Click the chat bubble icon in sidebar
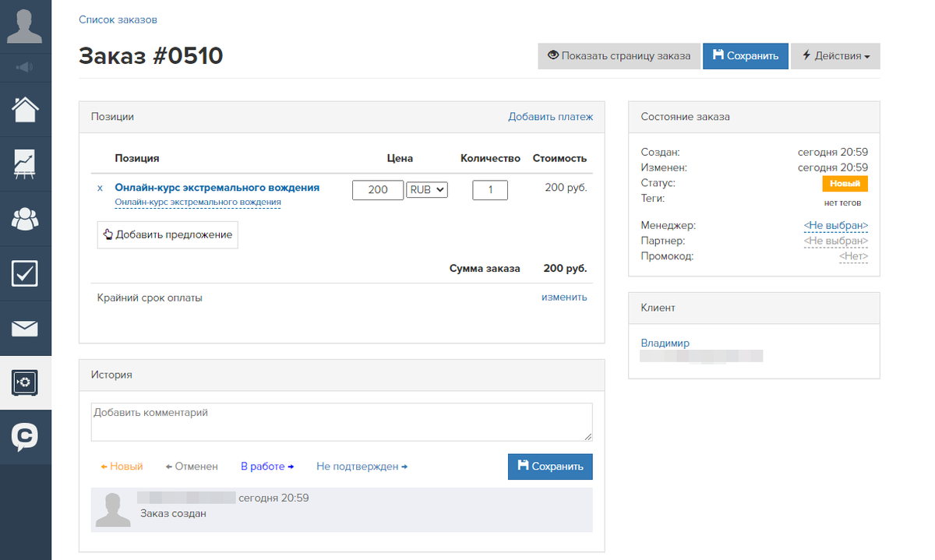Image resolution: width=935 pixels, height=560 pixels. 25,437
